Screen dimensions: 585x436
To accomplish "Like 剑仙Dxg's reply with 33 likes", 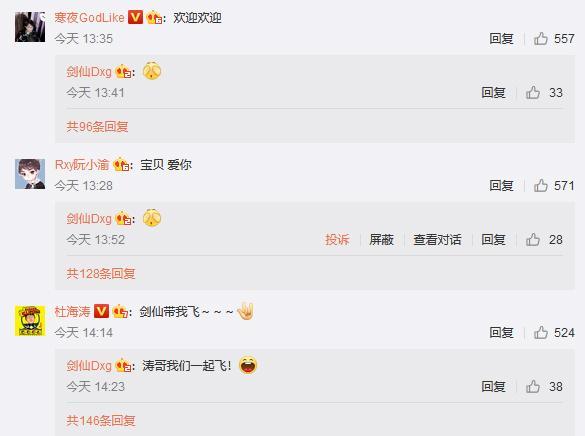I will coord(533,92).
